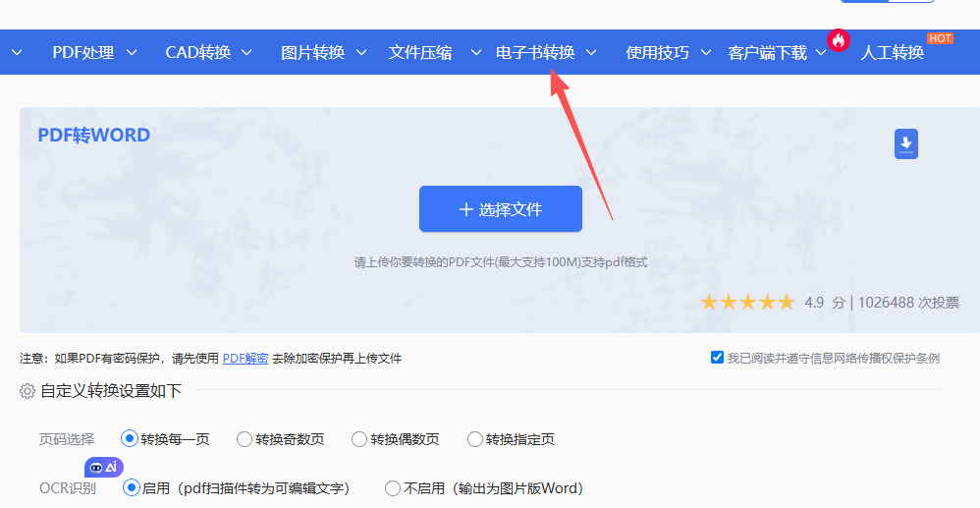This screenshot has width=980, height=508.
Task: Expand the leftmost cut-off menu chevron
Action: point(17,52)
